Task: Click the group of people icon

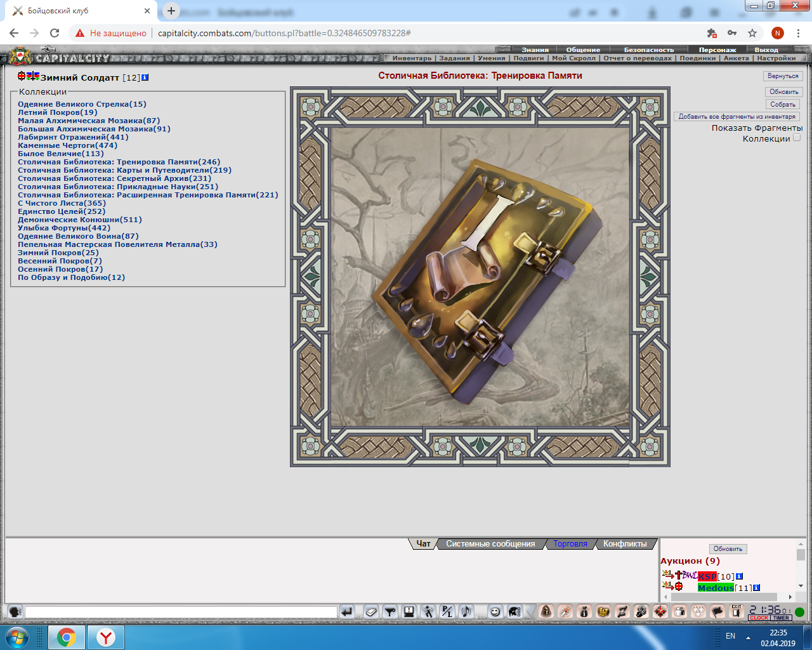Action: [698, 611]
